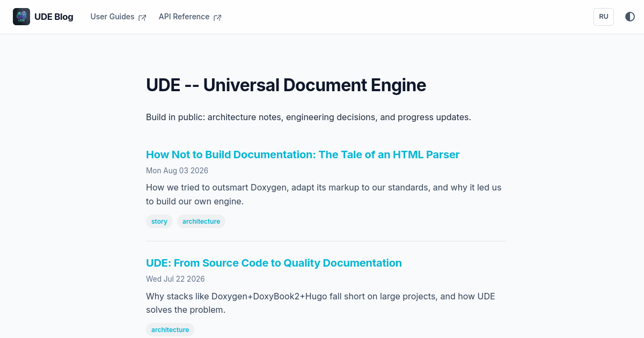
Task: Open the User Guides menu link
Action: pyautogui.click(x=112, y=17)
